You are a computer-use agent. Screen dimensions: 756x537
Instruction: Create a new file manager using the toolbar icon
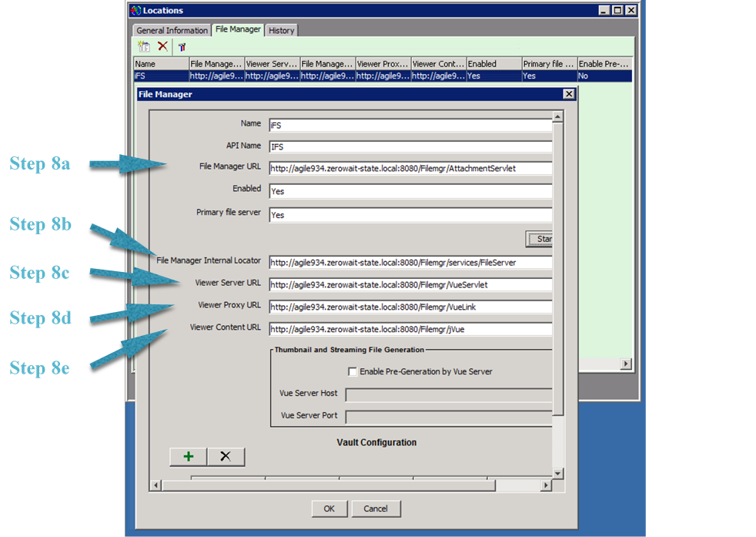(144, 46)
